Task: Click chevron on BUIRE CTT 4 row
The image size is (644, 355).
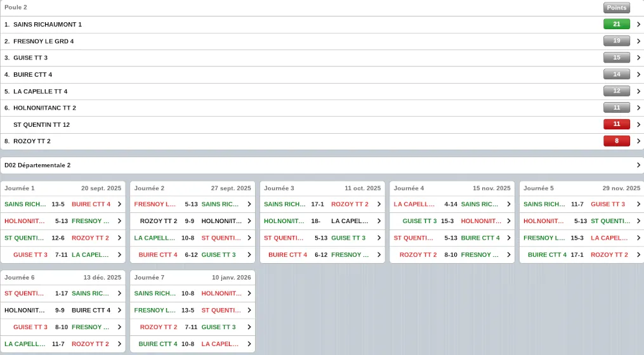Action: coord(638,75)
